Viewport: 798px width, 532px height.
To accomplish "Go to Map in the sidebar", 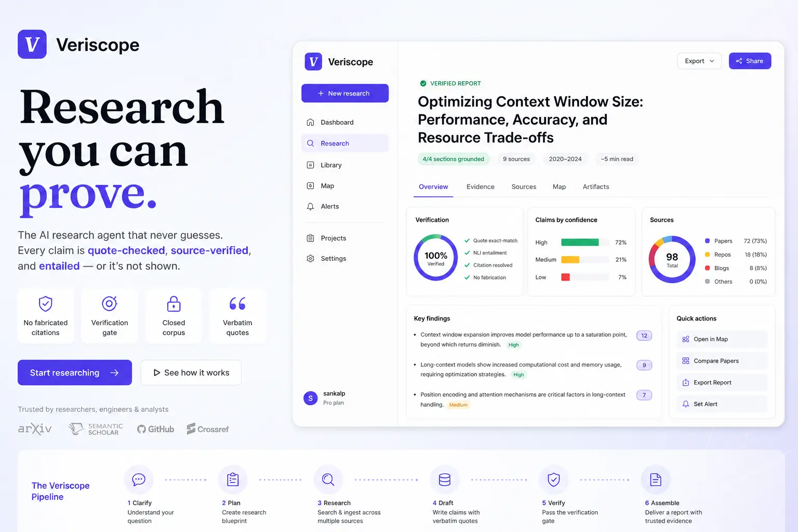I will [345, 186].
